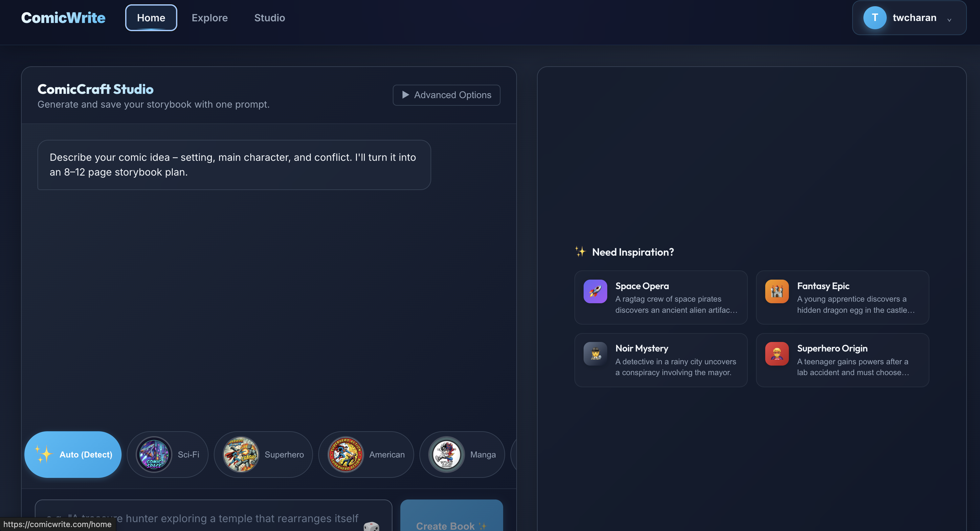The width and height of the screenshot is (980, 531).
Task: Click the Superhero crash thumbnail image
Action: [x=241, y=454]
